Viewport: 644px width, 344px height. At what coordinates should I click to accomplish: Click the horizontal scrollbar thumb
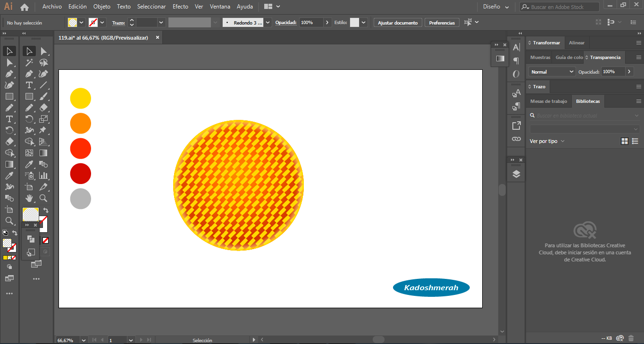tap(378, 339)
